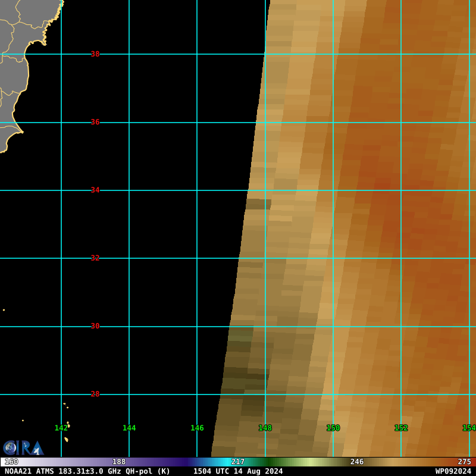
Task: Click the longitude label 150
Action: tap(333, 428)
